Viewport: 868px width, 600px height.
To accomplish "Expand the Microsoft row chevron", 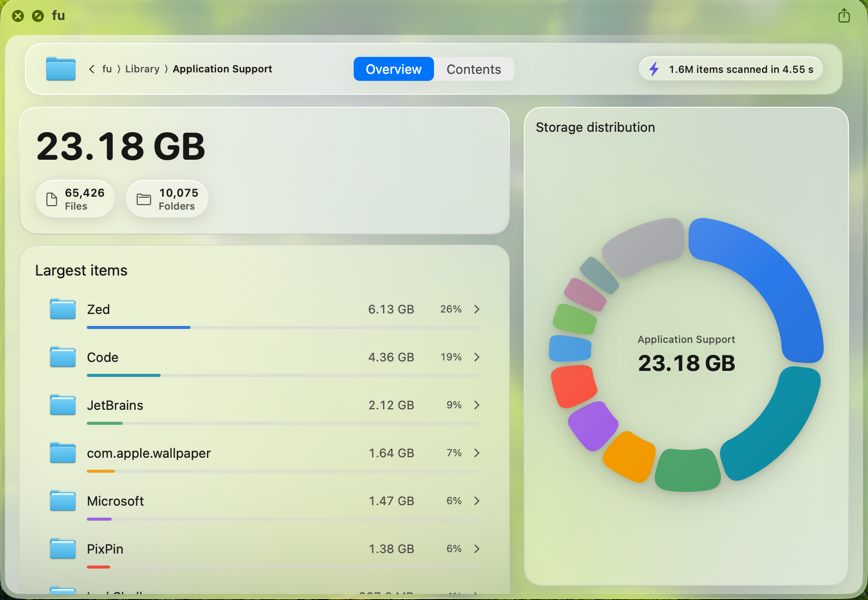I will coord(477,501).
